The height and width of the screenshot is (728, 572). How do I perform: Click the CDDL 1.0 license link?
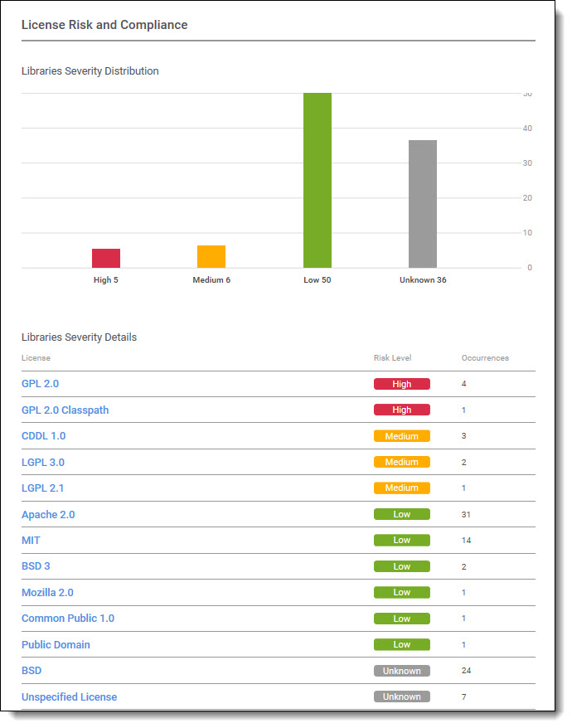click(43, 436)
